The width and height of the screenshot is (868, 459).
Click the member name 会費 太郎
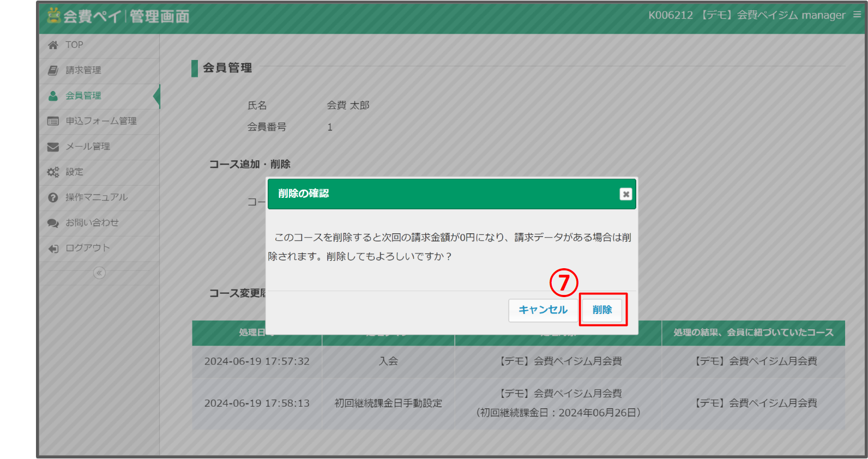[348, 105]
